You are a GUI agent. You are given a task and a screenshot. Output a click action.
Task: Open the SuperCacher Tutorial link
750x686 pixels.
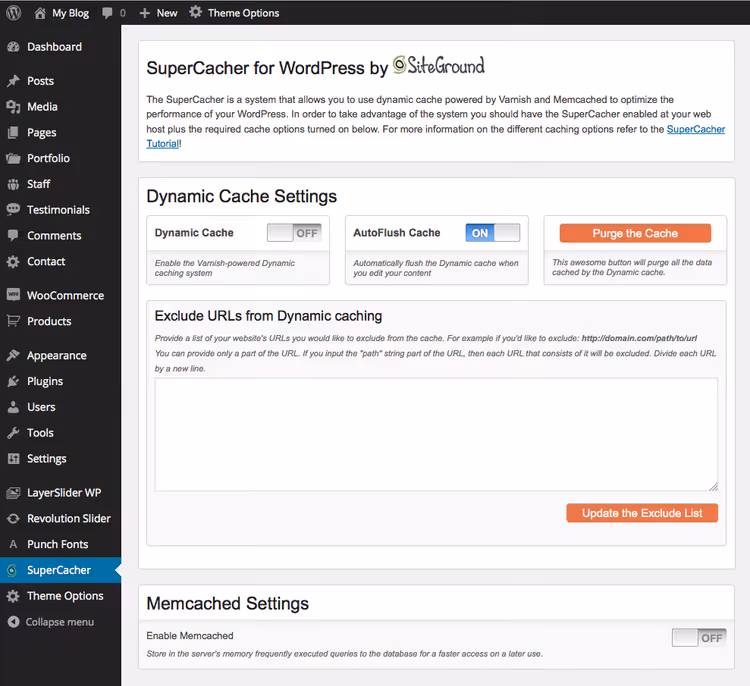(695, 129)
